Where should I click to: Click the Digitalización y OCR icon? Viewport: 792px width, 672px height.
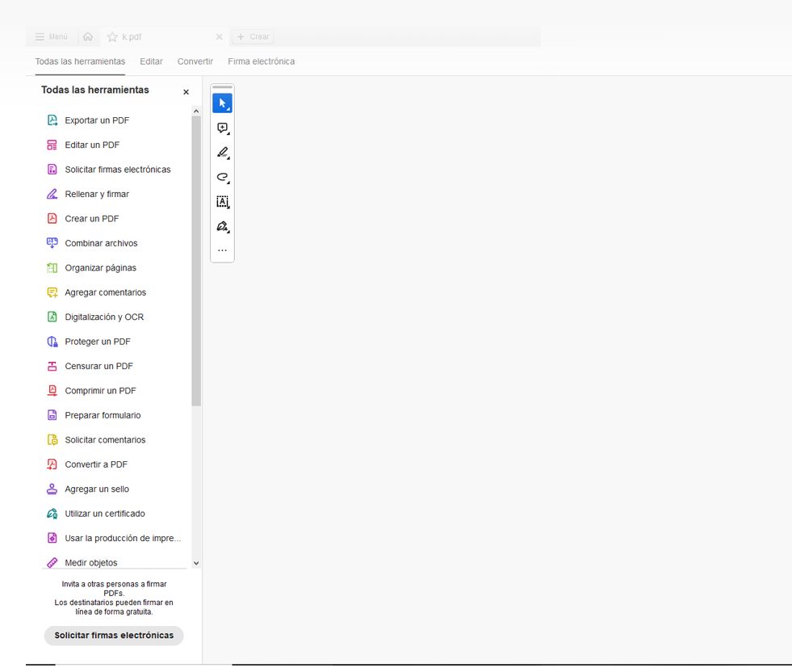pos(52,317)
